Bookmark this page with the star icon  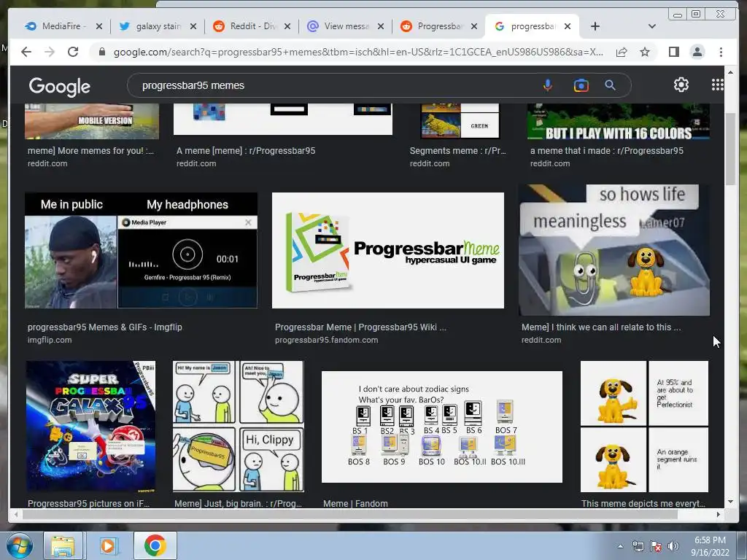click(645, 52)
